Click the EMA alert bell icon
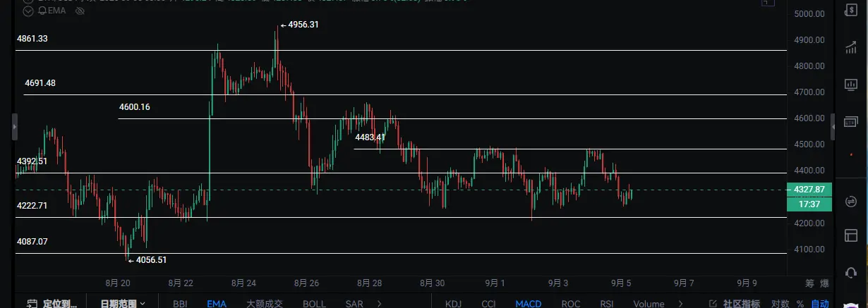The width and height of the screenshot is (868, 308). 42,11
